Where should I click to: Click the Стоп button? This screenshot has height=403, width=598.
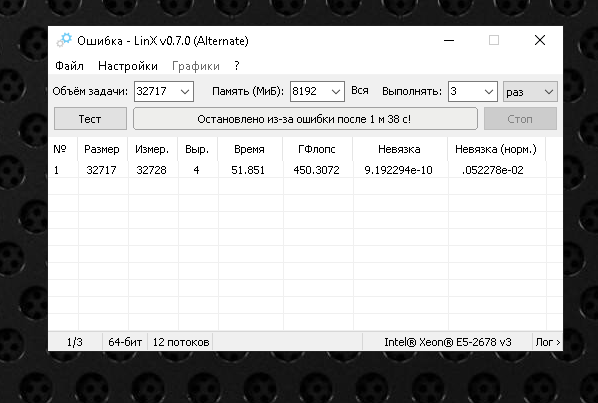point(520,119)
